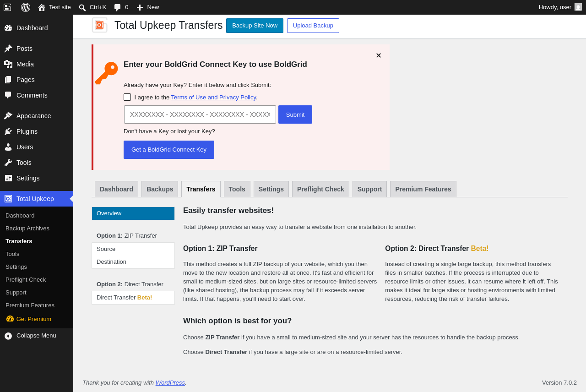Click the Dashboard gauge icon in sidebar

pyautogui.click(x=8, y=28)
